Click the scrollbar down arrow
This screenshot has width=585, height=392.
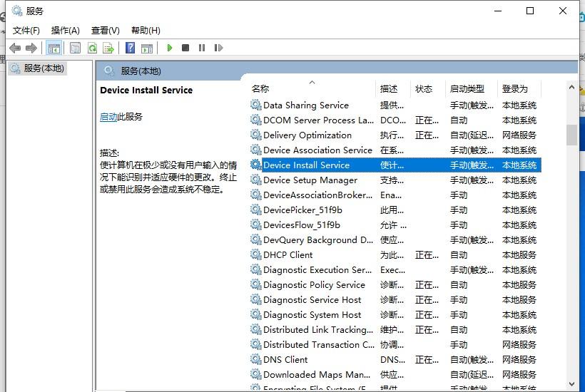(x=571, y=383)
